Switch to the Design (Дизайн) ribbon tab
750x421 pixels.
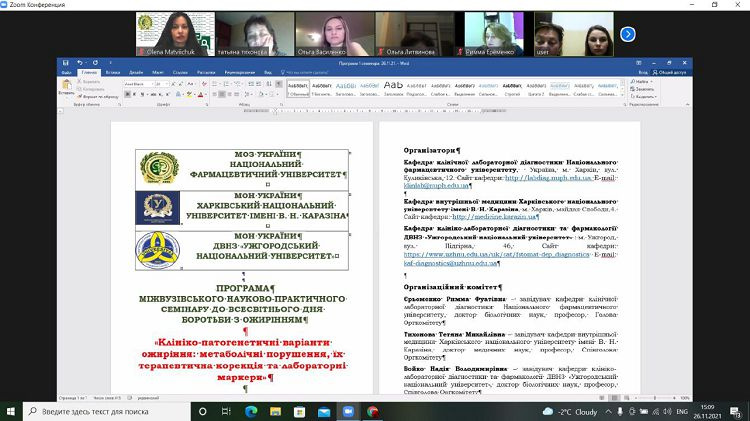click(136, 72)
